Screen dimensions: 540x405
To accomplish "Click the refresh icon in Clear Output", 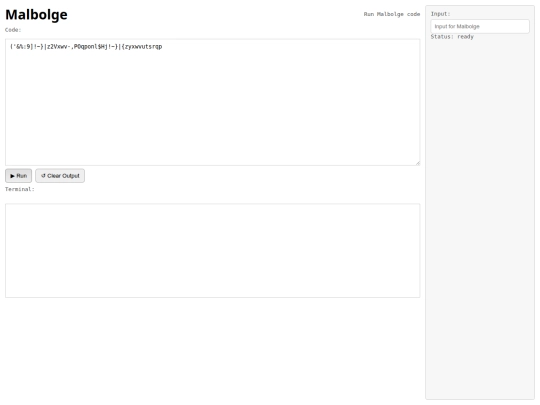I will pyautogui.click(x=43, y=176).
